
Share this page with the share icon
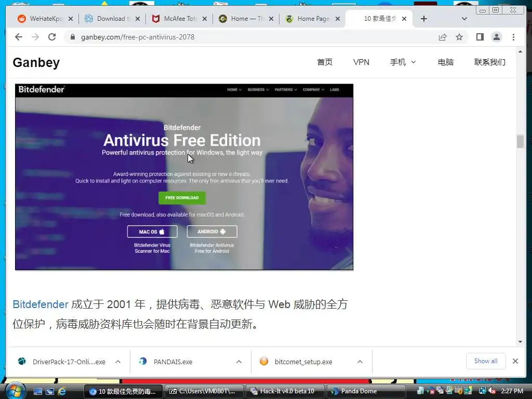443,37
